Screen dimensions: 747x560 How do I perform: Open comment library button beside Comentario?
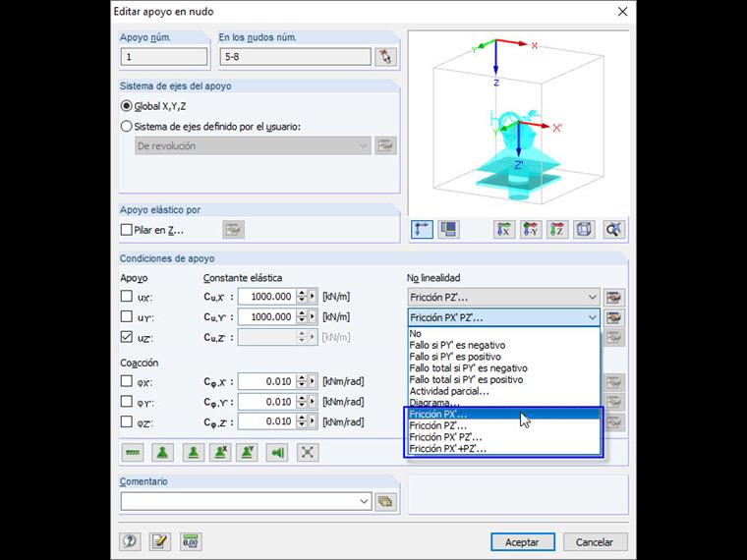385,501
